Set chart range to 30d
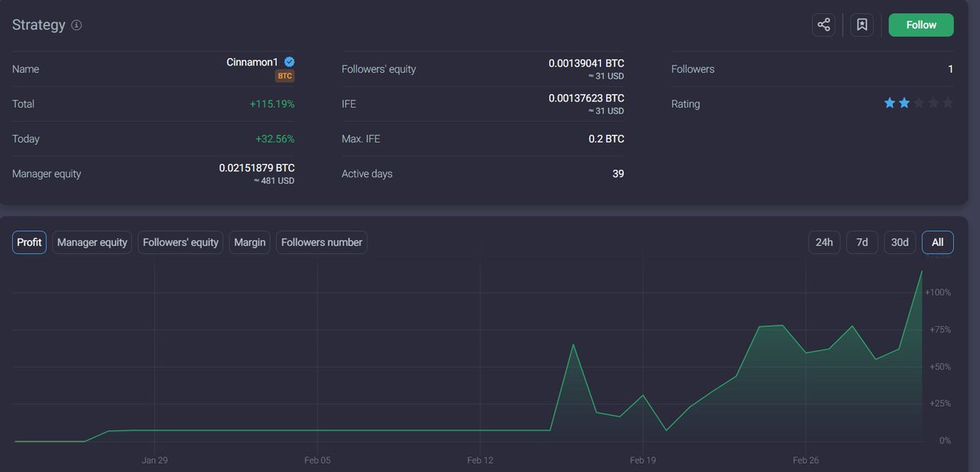 click(x=899, y=243)
